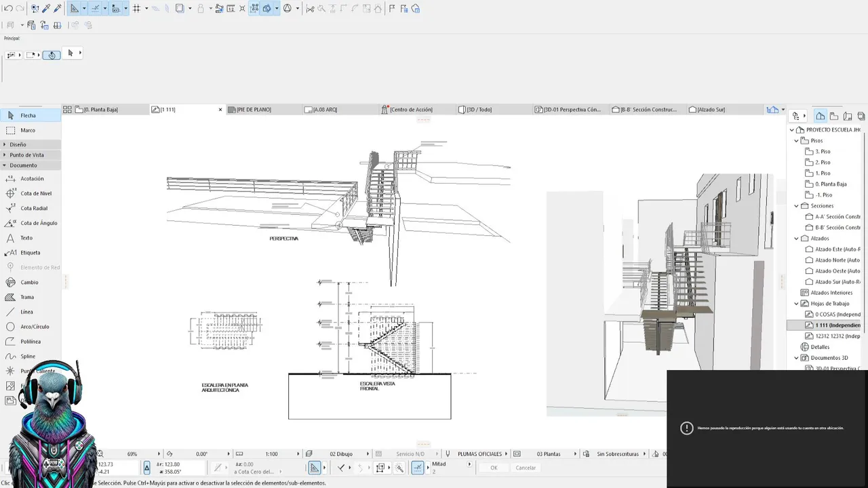The width and height of the screenshot is (868, 488).
Task: Choose the Cambio tool
Action: pyautogui.click(x=31, y=283)
